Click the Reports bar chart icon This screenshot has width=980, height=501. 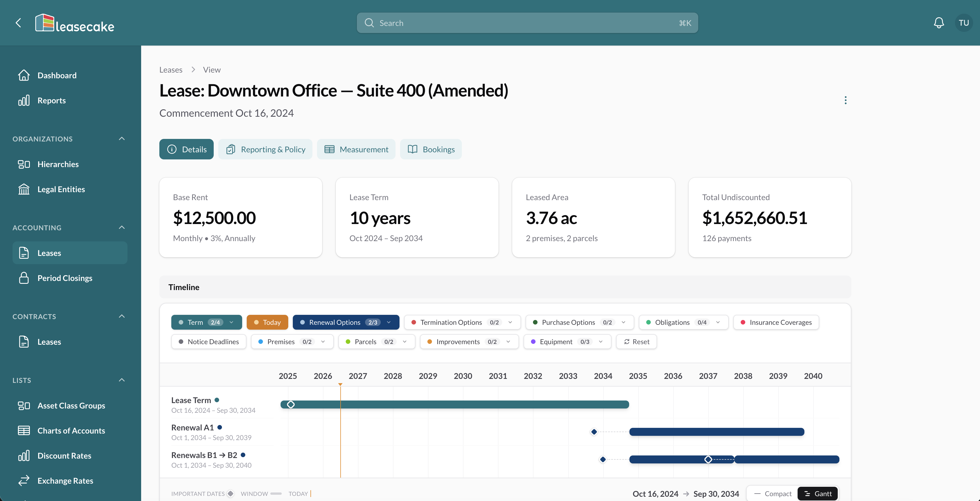[24, 100]
